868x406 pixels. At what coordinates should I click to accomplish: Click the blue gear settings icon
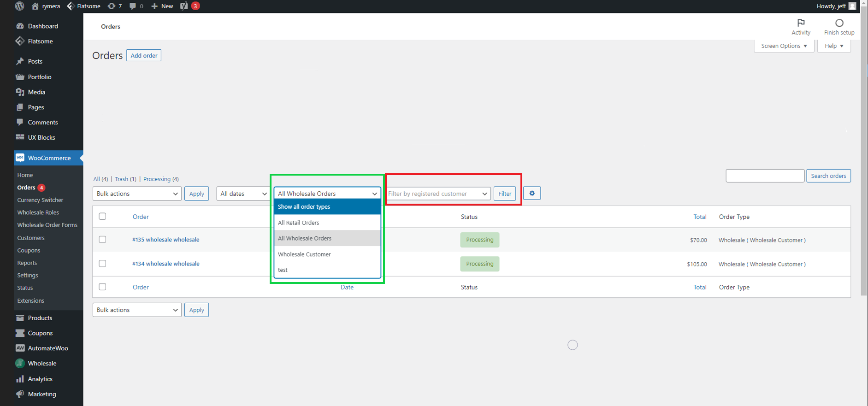pos(532,194)
